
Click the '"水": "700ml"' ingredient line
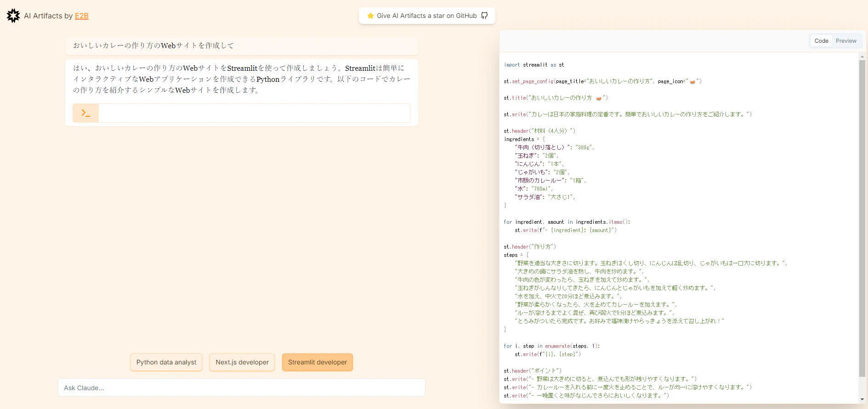pyautogui.click(x=534, y=189)
